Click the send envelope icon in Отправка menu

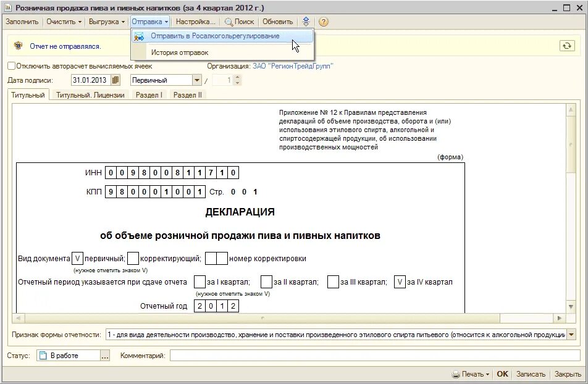[x=139, y=36]
